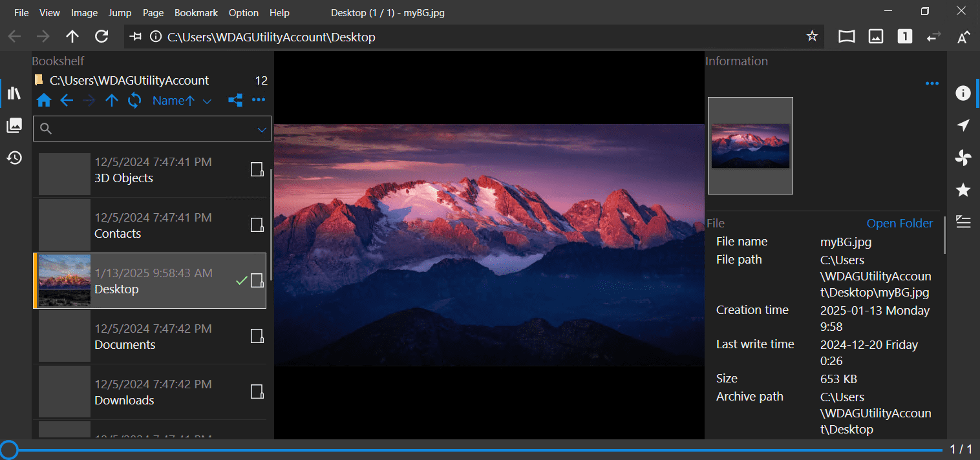Open the text size A icon at top right
Image resolution: width=980 pixels, height=460 pixels.
[963, 37]
